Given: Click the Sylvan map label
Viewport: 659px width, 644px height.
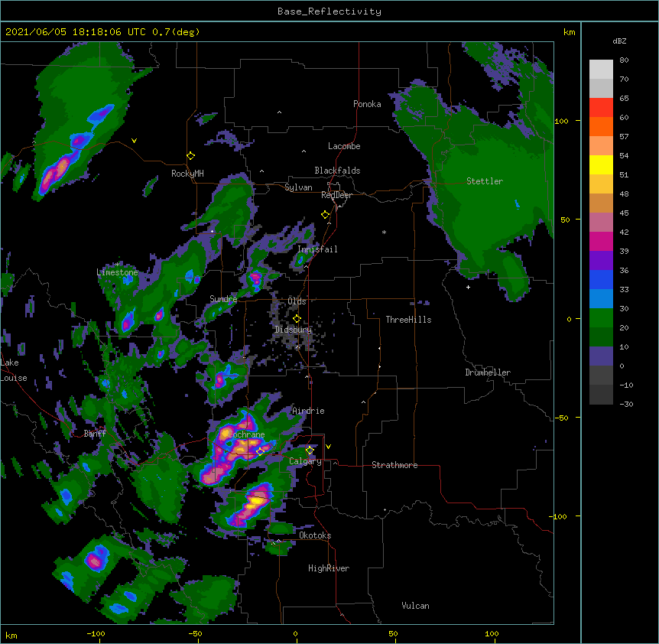Looking at the screenshot, I should pyautogui.click(x=298, y=187).
